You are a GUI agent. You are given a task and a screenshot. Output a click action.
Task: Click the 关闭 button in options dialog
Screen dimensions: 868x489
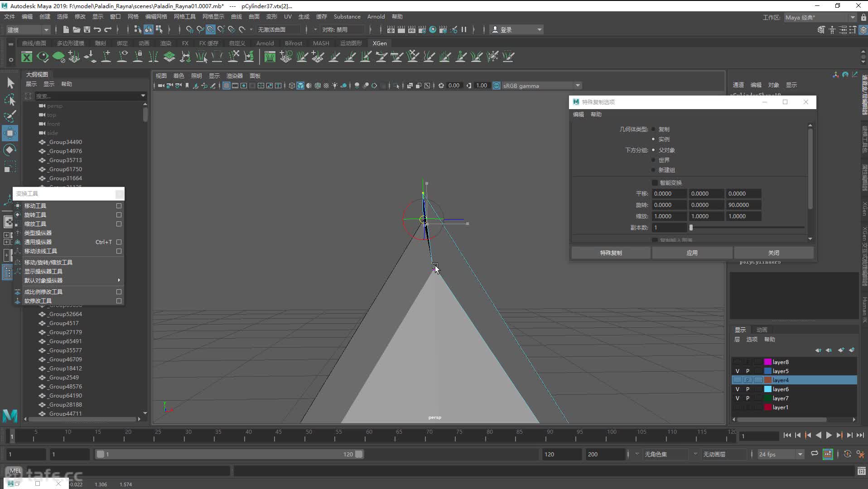pyautogui.click(x=773, y=253)
